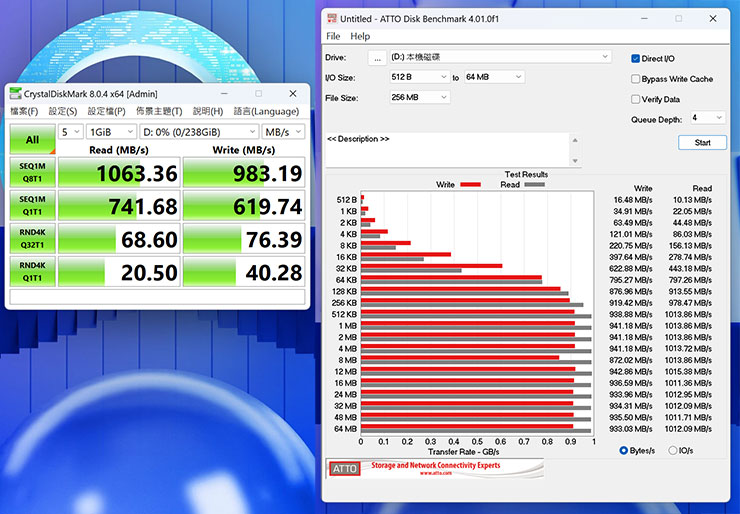
Task: Open the 說明(H) menu
Action: 208,111
